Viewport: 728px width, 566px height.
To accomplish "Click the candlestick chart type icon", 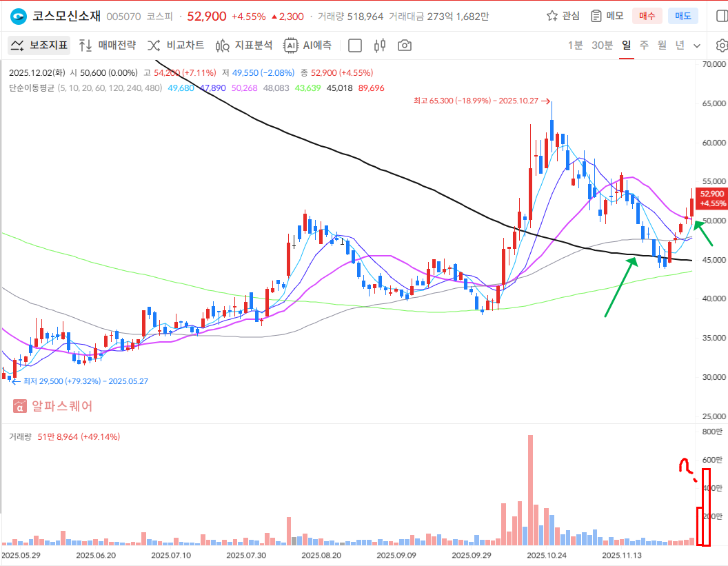I will 379,46.
